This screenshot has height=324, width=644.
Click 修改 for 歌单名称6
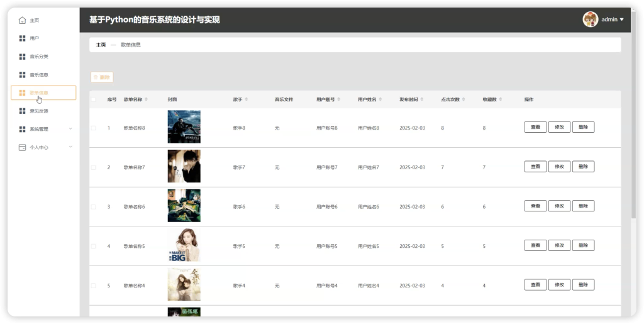[x=559, y=206]
